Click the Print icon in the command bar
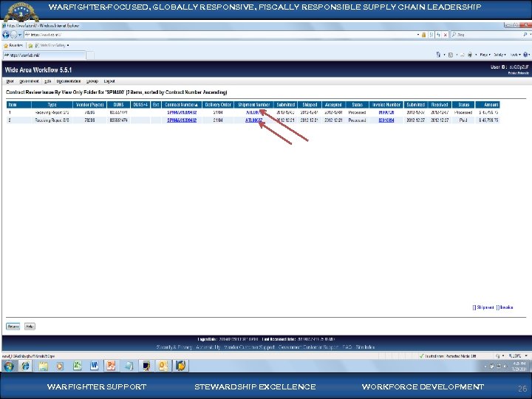The width and height of the screenshot is (532, 399). [x=470, y=55]
